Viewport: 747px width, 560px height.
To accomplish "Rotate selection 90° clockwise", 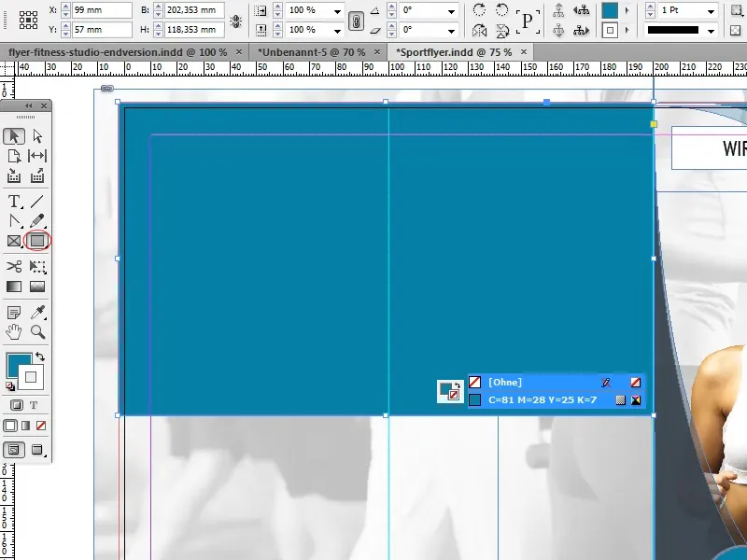I will (479, 10).
